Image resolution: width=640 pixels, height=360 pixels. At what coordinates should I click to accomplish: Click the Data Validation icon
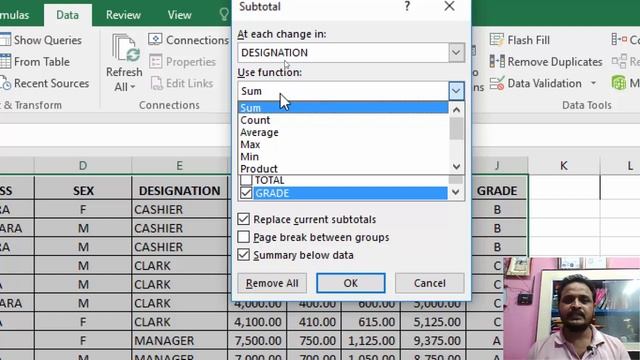(497, 83)
